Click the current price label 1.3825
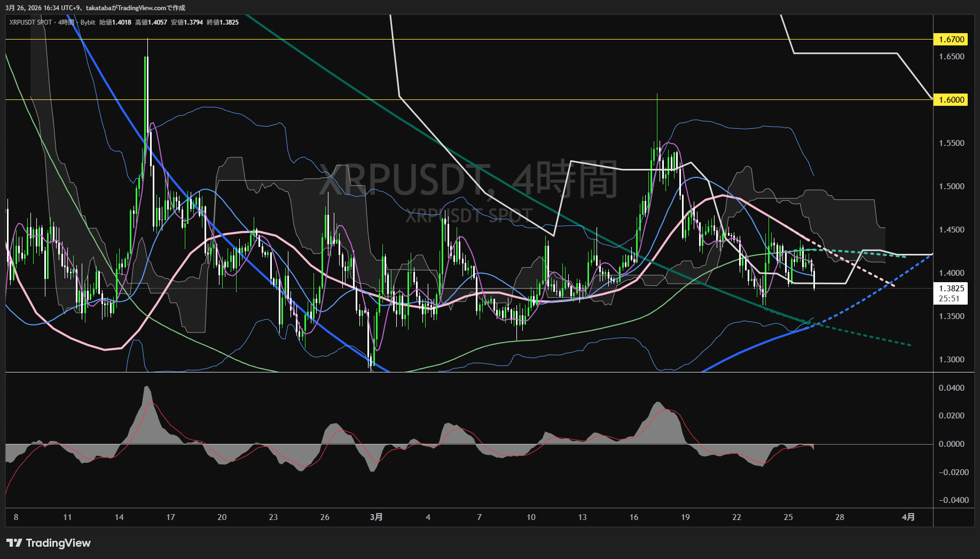980x559 pixels. coord(951,289)
